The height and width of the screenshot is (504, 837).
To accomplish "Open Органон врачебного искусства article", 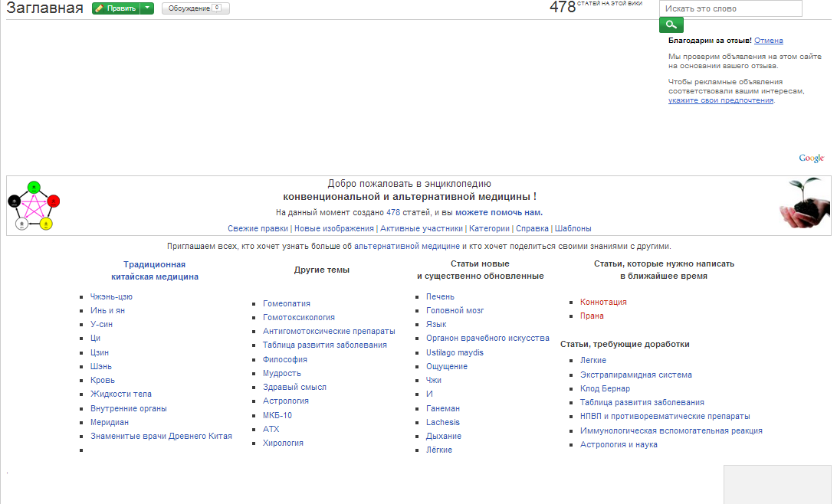I will [487, 338].
